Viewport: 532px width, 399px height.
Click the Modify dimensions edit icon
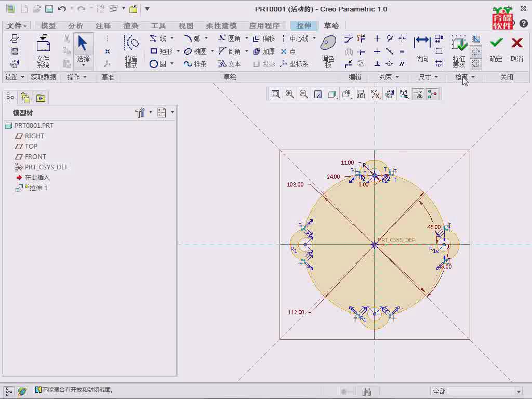point(349,38)
